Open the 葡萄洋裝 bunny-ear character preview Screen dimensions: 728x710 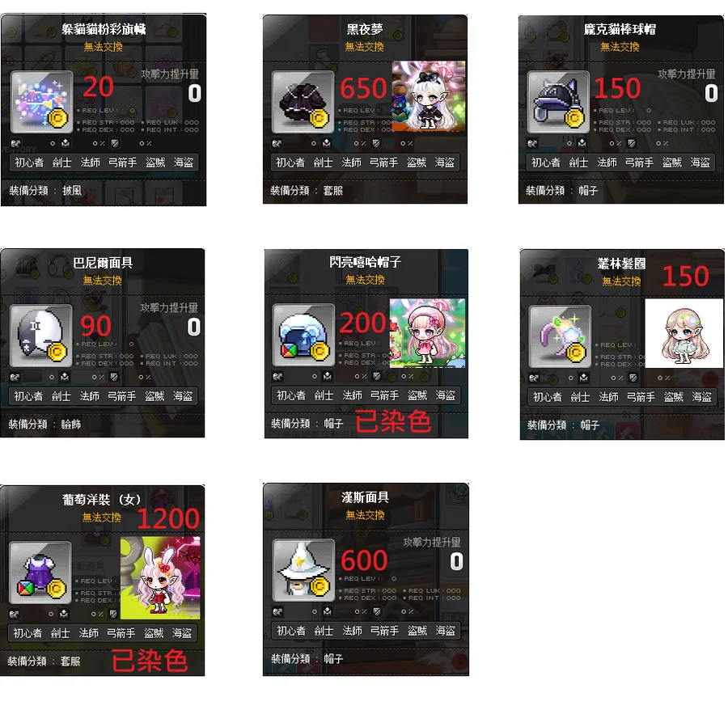tap(160, 577)
